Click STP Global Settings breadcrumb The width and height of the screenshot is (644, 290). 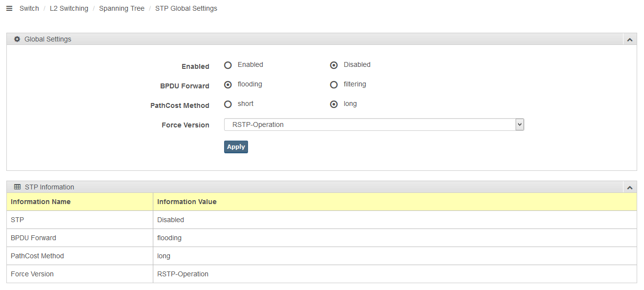186,8
